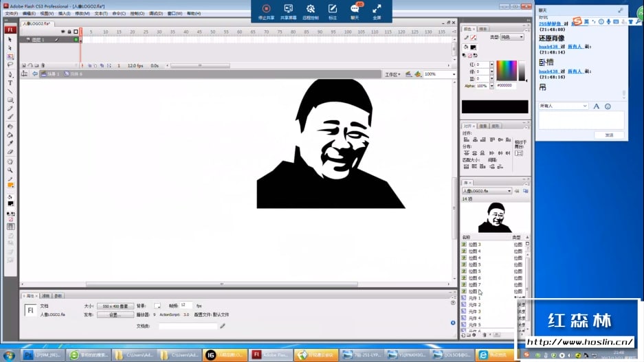The height and width of the screenshot is (362, 644).
Task: Open the View menu
Action: coord(47,14)
